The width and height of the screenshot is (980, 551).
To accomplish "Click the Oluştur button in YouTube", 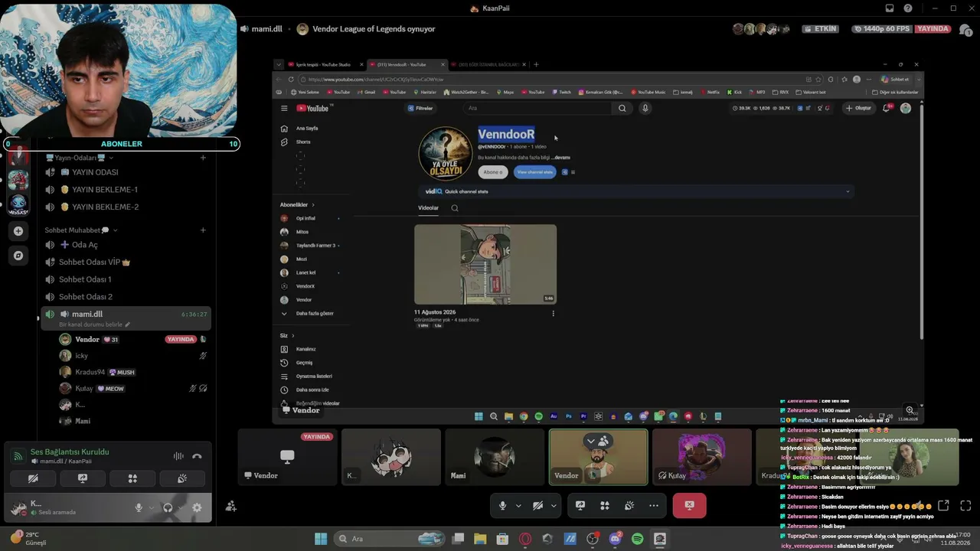I will 859,108.
